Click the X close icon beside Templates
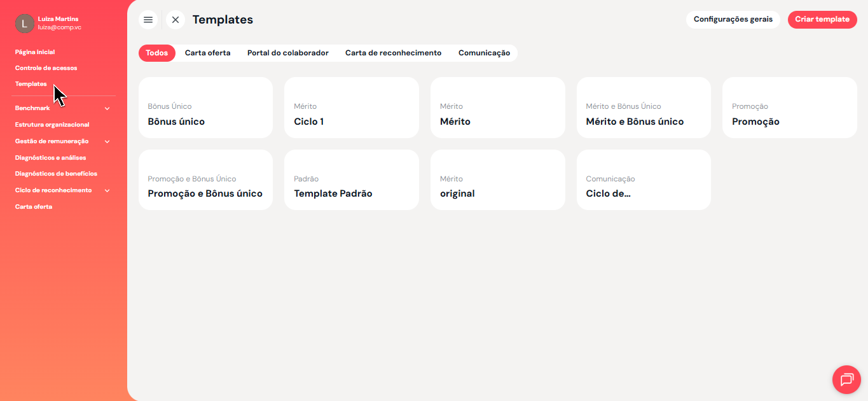 (x=176, y=20)
